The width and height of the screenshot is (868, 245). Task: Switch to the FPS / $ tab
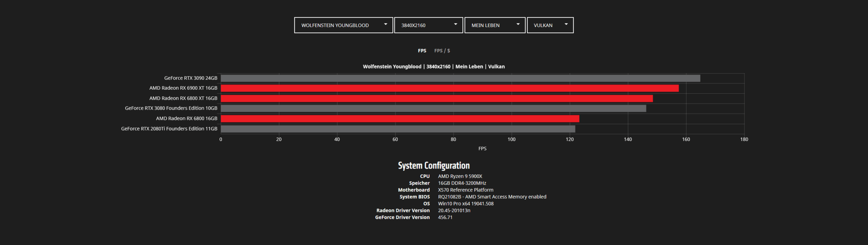[x=442, y=51]
